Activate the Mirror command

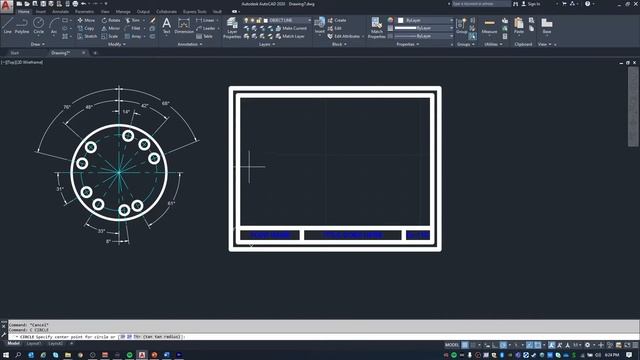coord(111,28)
